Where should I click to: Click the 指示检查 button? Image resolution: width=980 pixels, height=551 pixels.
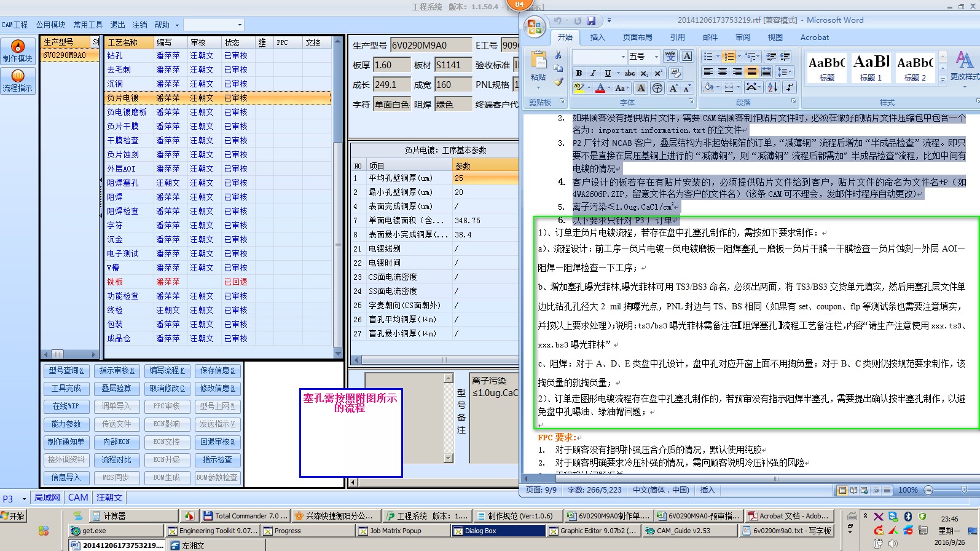coord(218,460)
